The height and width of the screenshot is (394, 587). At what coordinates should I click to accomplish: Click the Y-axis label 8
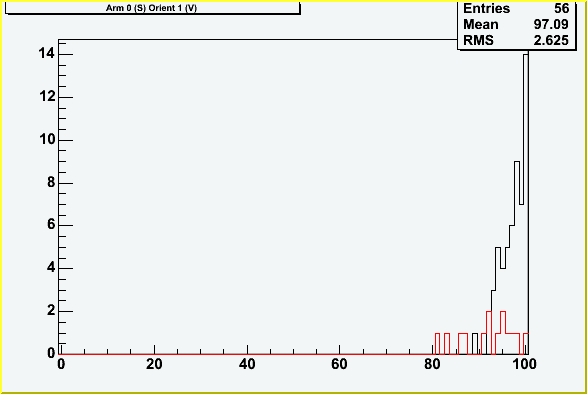[x=51, y=182]
